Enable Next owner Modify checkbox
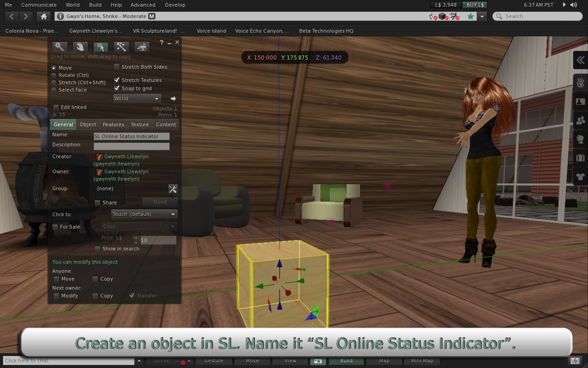 click(56, 296)
